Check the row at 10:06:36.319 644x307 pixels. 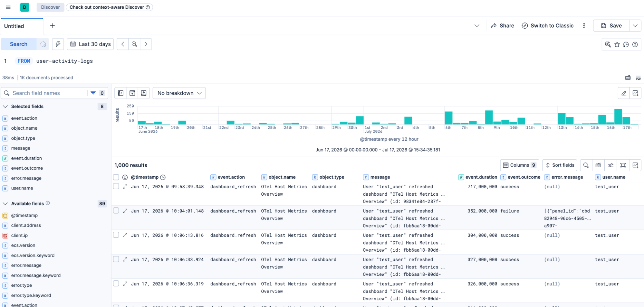click(x=116, y=284)
